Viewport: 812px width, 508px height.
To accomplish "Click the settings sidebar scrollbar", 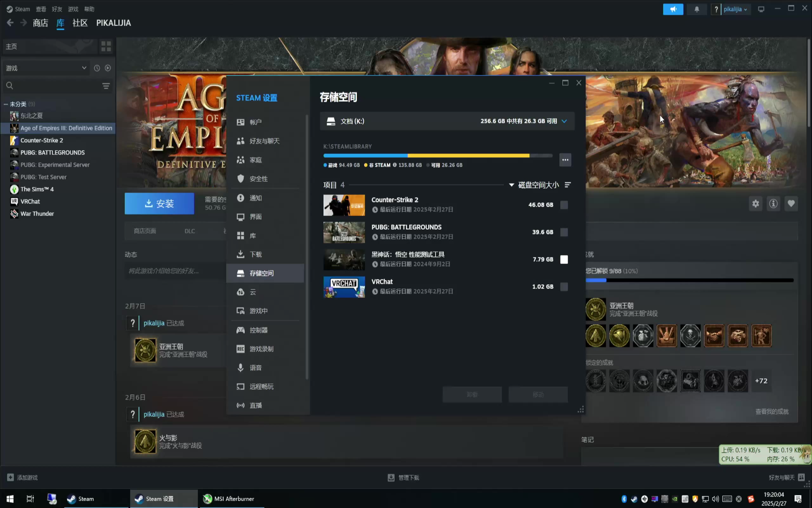I will point(307,247).
